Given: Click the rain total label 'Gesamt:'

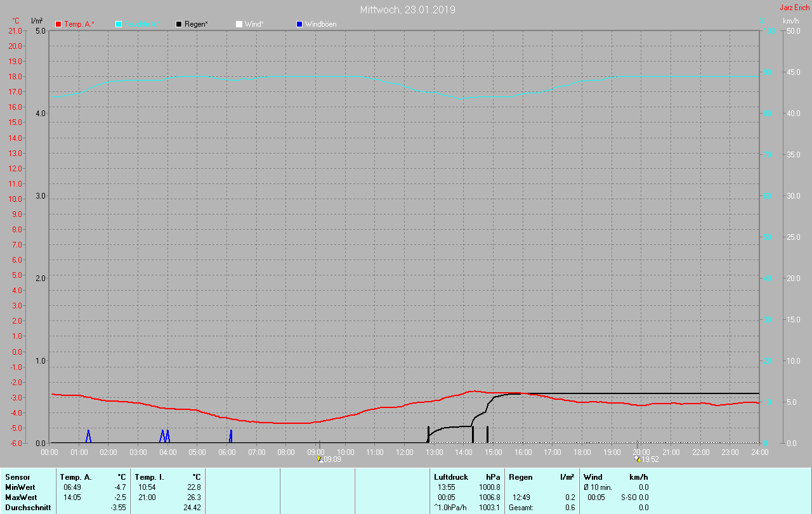Looking at the screenshot, I should [521, 508].
